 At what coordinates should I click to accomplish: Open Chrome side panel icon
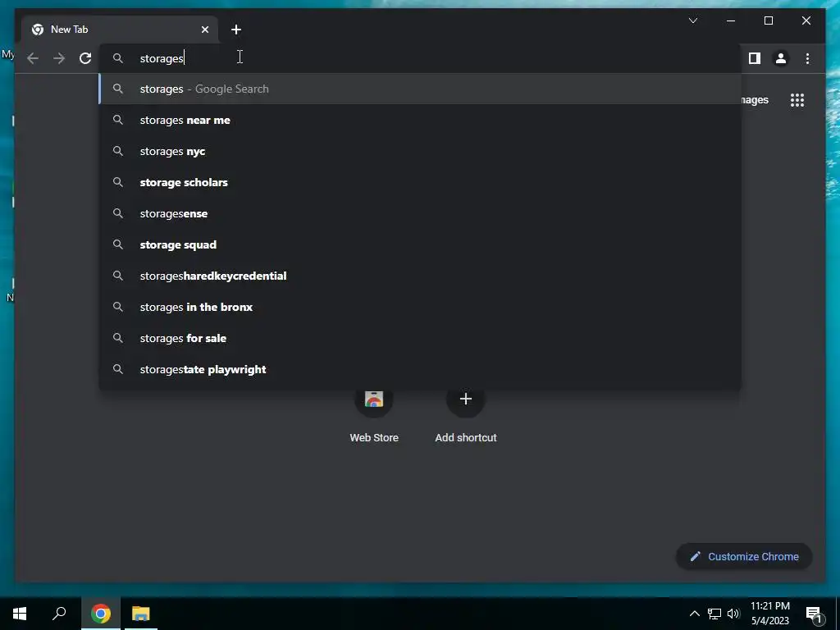click(755, 58)
